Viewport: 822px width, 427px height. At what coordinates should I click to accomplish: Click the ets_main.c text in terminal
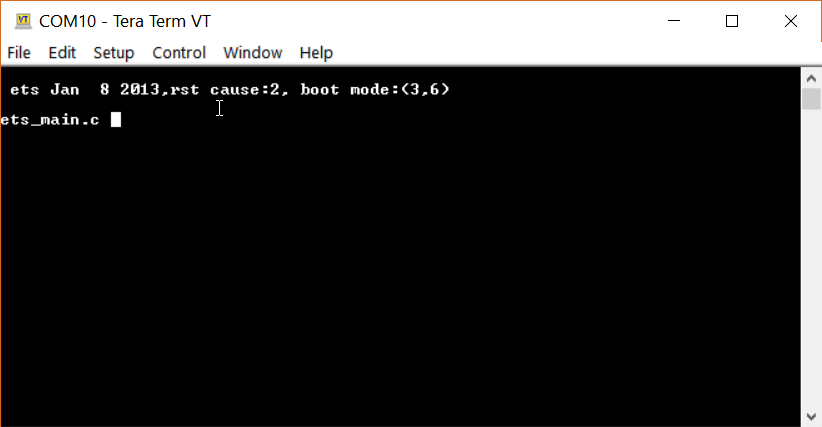50,120
